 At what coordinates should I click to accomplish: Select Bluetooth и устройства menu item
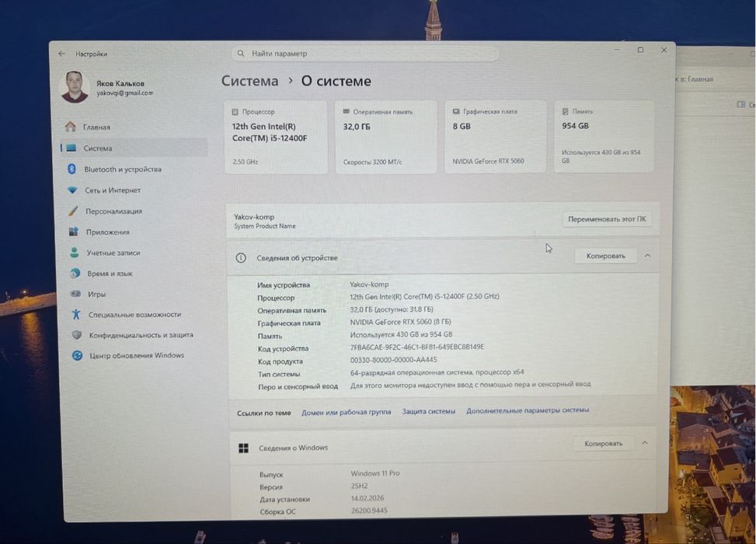click(x=135, y=169)
